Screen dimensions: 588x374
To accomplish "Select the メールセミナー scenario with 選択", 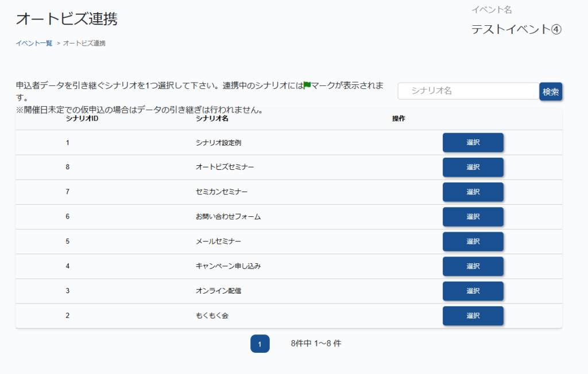I will click(x=473, y=241).
